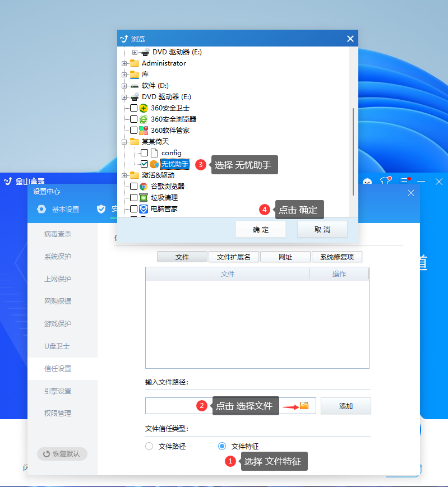
Task: Click the 360安全浏览器 icon
Action: [143, 119]
